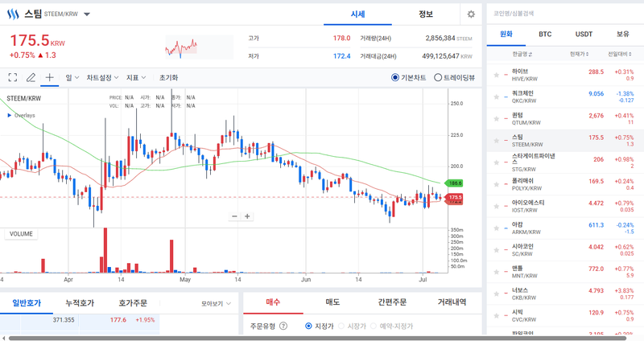Open the 지표 indicators dropdown

(135, 78)
